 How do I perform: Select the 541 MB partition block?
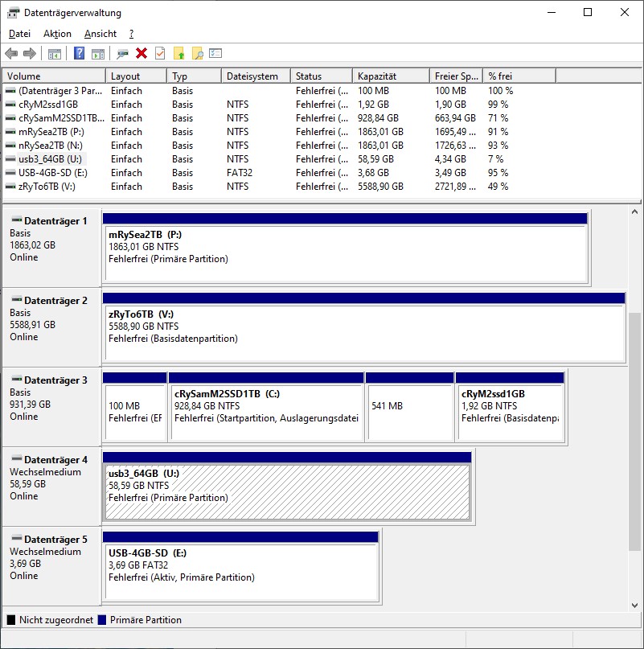(x=410, y=407)
